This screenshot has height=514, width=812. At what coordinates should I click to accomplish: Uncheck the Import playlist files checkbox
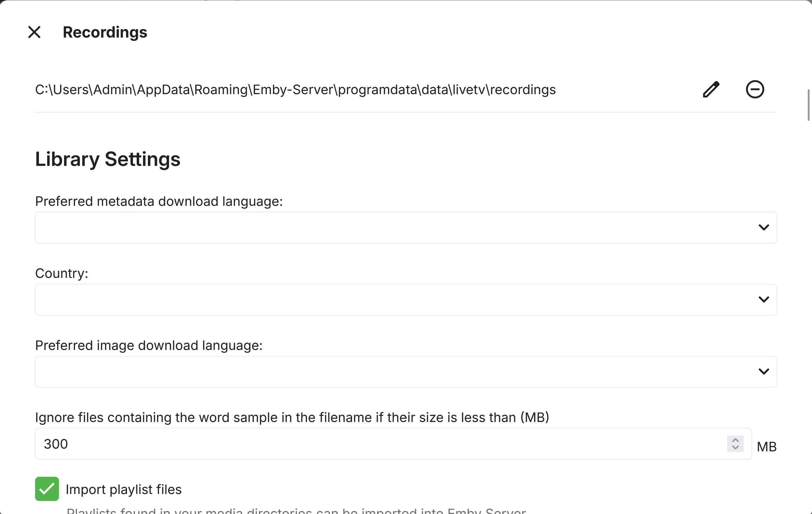tap(47, 489)
